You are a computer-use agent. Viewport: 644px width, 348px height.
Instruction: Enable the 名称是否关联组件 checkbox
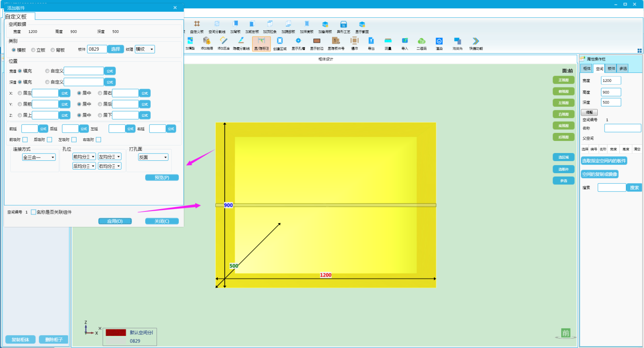33,212
